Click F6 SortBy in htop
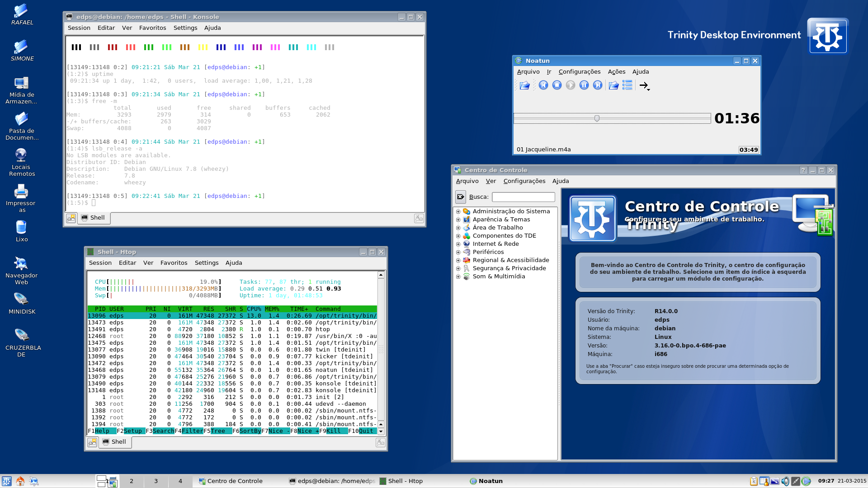 click(247, 431)
